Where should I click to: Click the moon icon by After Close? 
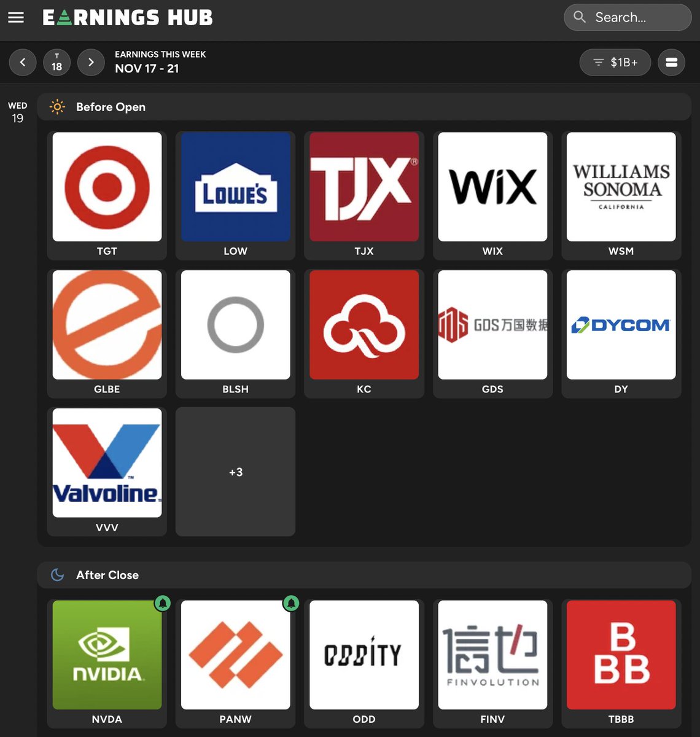57,575
